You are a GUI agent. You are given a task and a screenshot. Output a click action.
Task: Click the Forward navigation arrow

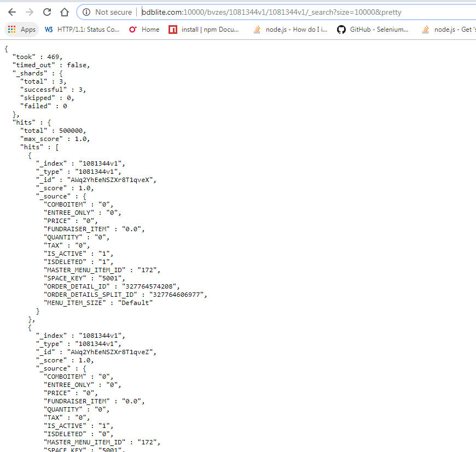[30, 12]
